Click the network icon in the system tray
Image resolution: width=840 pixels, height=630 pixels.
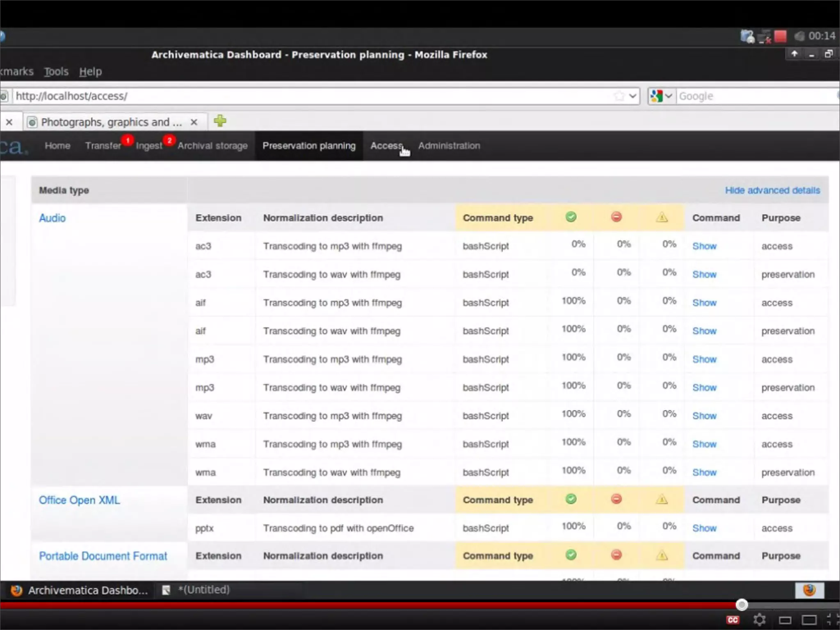764,37
